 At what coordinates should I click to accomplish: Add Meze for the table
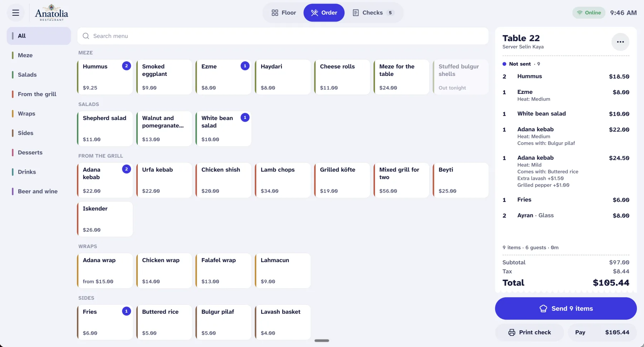[x=401, y=77]
